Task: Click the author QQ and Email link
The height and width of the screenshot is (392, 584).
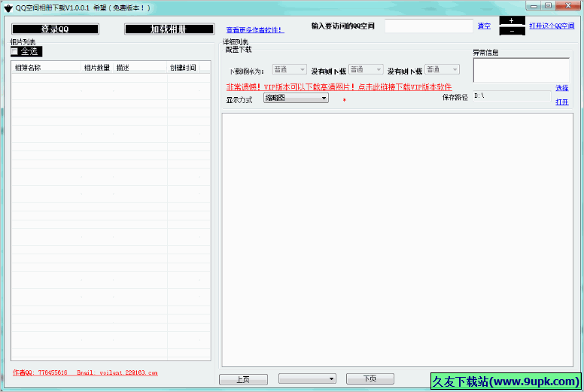Action: (x=85, y=372)
